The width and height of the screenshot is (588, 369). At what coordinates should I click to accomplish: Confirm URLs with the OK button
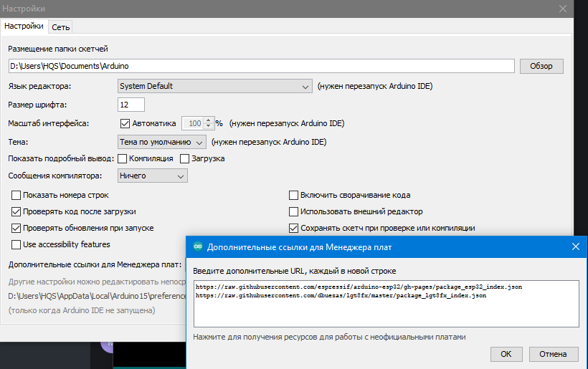506,354
